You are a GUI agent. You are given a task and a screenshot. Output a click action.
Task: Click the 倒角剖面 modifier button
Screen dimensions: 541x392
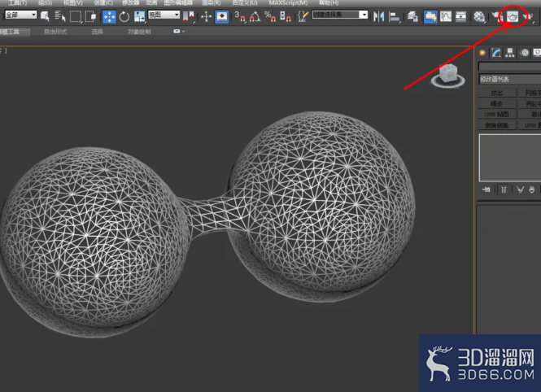[497, 125]
